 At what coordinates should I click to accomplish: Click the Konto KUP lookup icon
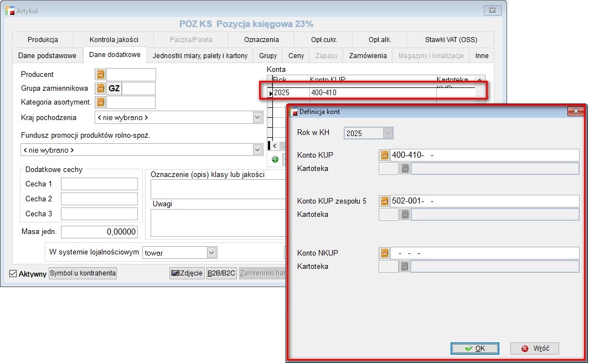coord(384,155)
